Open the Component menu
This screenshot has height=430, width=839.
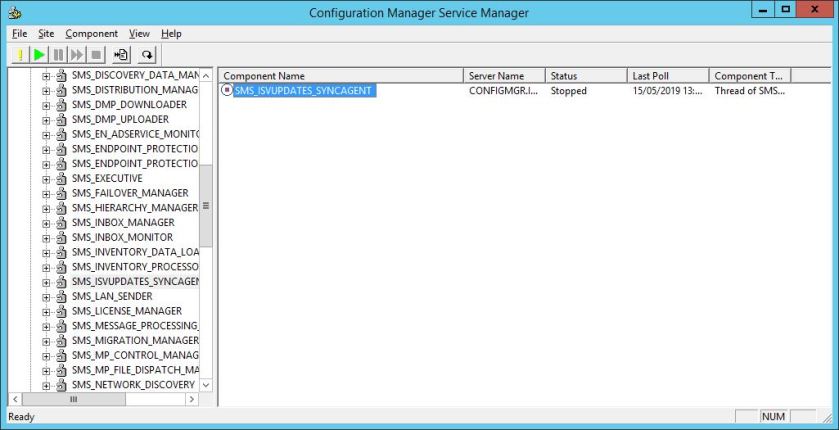pyautogui.click(x=91, y=34)
